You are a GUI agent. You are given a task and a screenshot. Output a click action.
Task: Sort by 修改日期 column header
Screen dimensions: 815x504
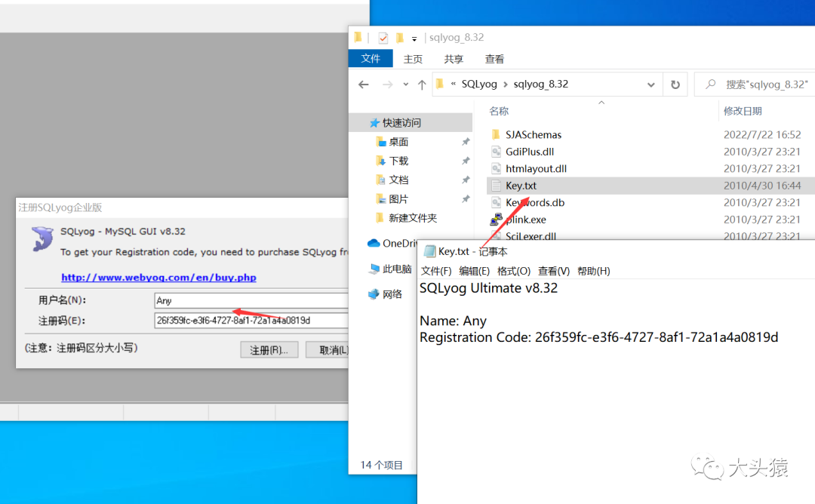pos(743,111)
